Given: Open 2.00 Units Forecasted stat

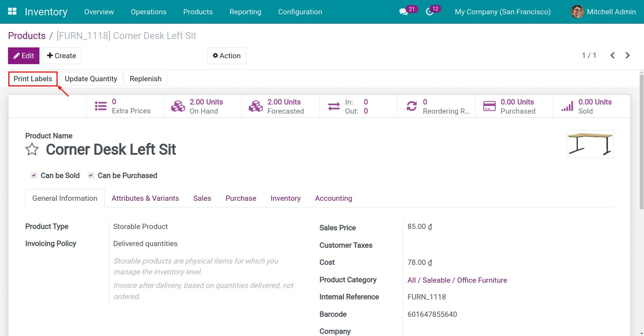Looking at the screenshot, I should pyautogui.click(x=281, y=106).
